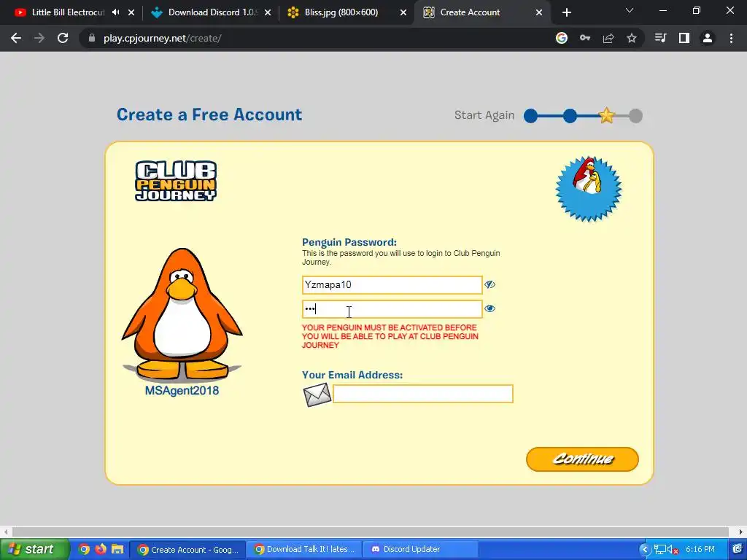Share this page via share icon
The image size is (747, 560).
click(x=608, y=38)
